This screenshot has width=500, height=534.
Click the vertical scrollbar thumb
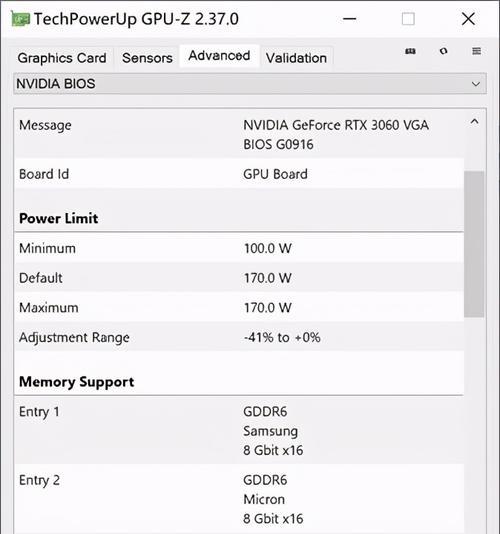coord(474,244)
